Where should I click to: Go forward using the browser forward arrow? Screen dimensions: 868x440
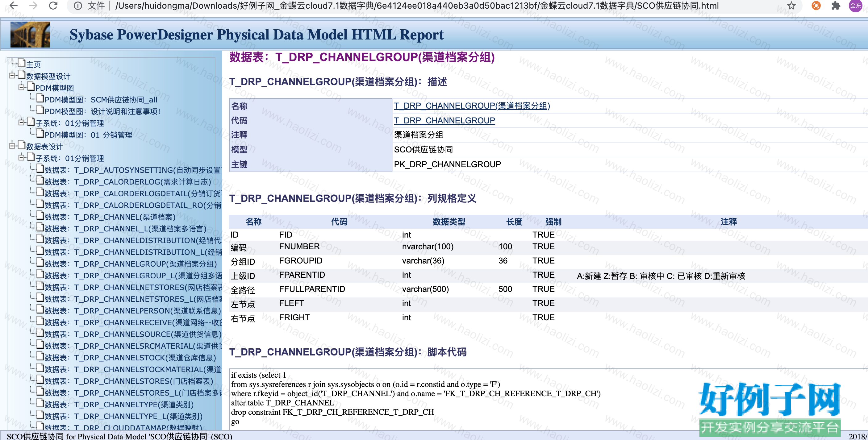point(33,5)
